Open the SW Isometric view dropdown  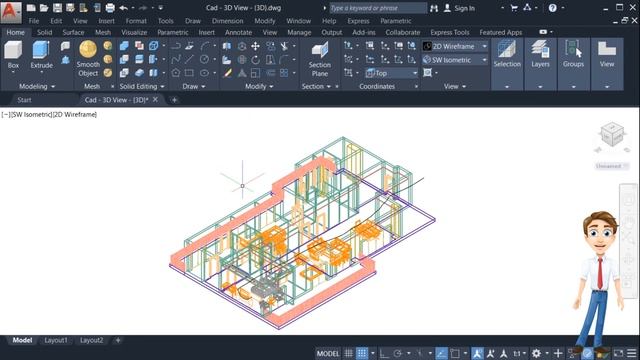point(455,60)
